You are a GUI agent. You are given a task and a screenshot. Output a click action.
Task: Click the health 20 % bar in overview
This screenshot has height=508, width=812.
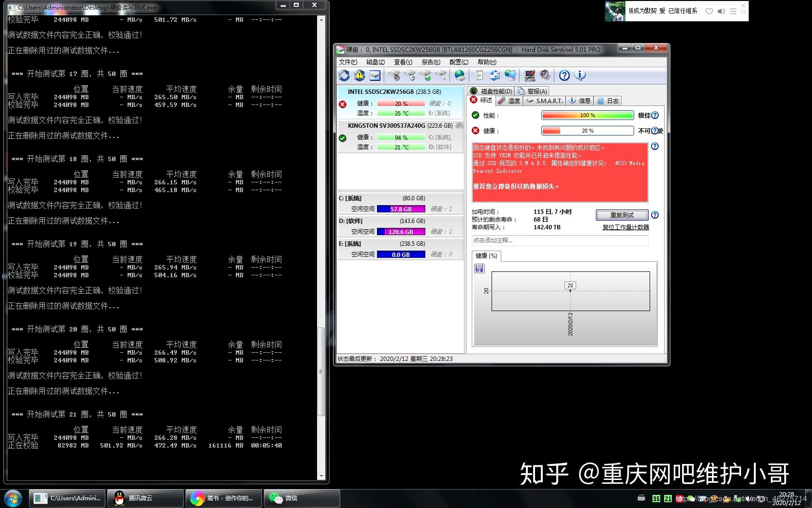pos(587,131)
